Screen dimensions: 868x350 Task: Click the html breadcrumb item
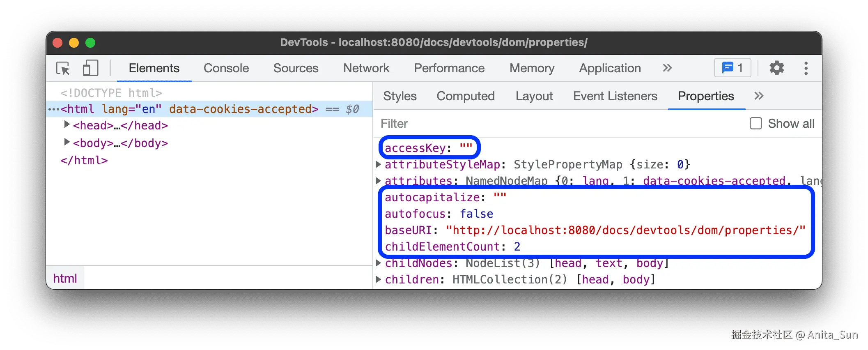[65, 279]
